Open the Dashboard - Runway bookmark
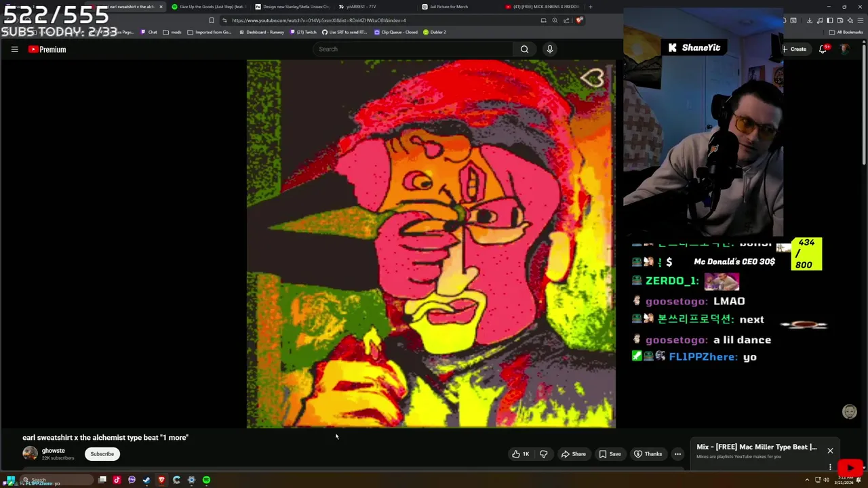Image resolution: width=868 pixels, height=488 pixels. tap(262, 32)
